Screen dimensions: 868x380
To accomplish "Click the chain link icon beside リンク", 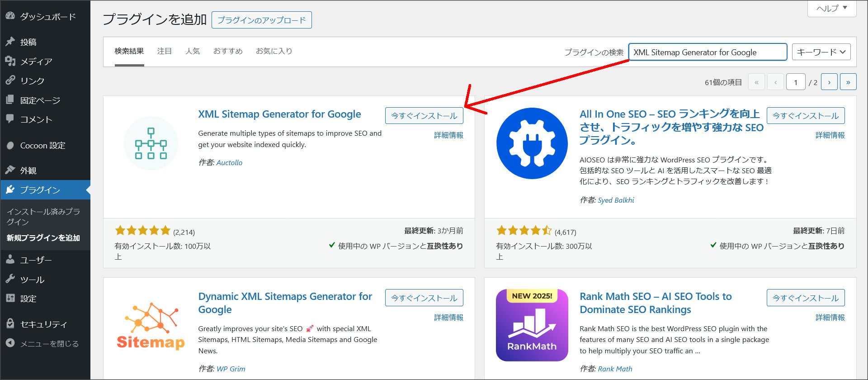I will [x=10, y=81].
